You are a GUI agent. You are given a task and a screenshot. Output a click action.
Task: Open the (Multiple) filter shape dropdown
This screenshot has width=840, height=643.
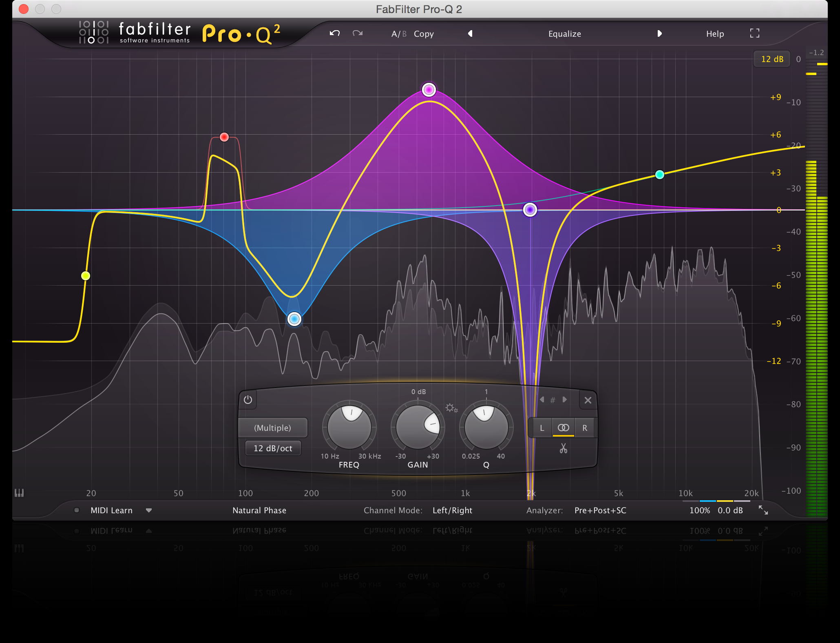point(272,428)
